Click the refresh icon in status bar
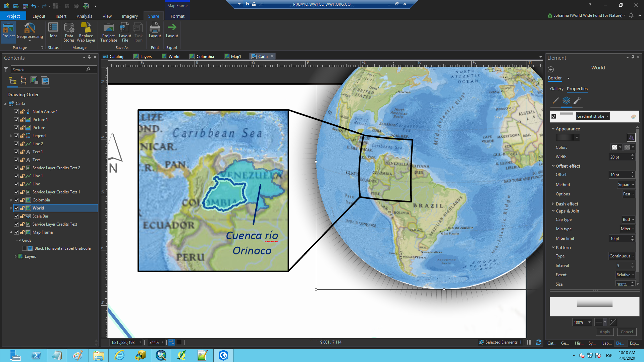 click(x=538, y=342)
